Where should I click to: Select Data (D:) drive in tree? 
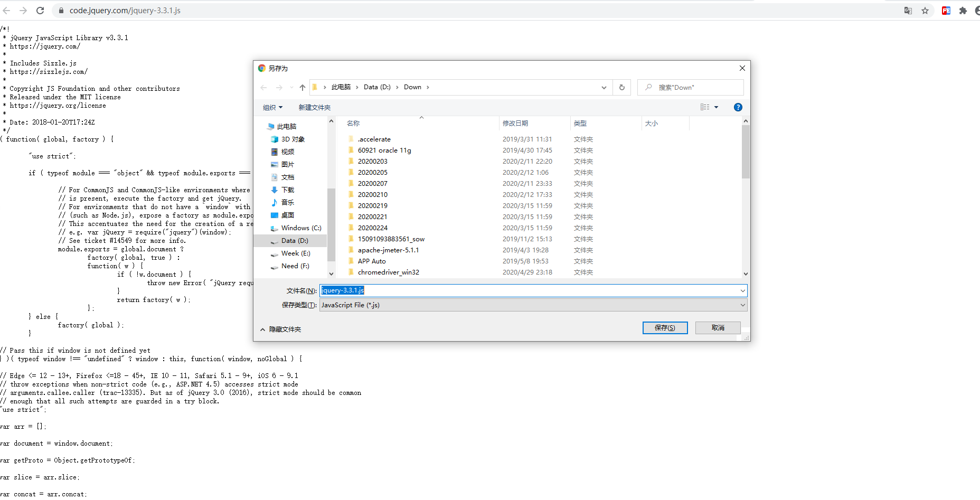point(295,241)
